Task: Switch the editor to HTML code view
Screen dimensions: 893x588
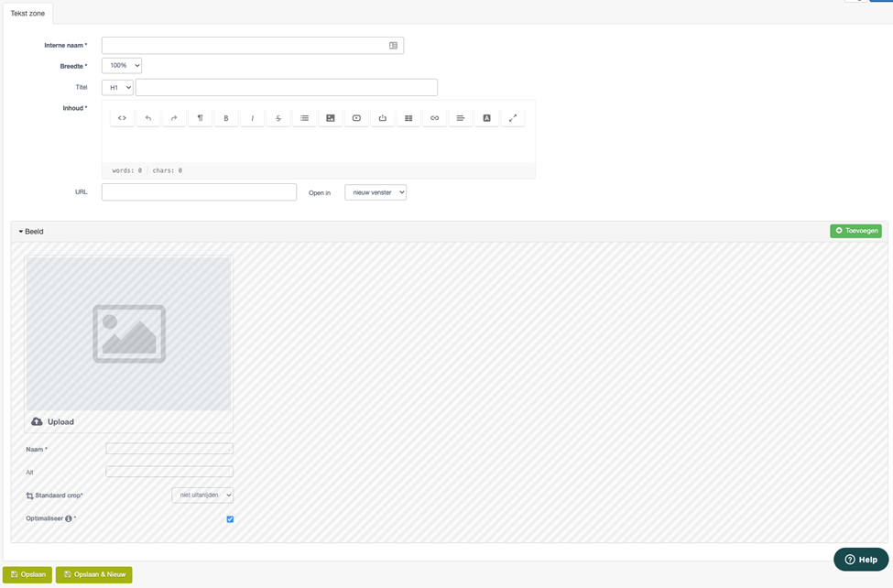Action: [122, 118]
